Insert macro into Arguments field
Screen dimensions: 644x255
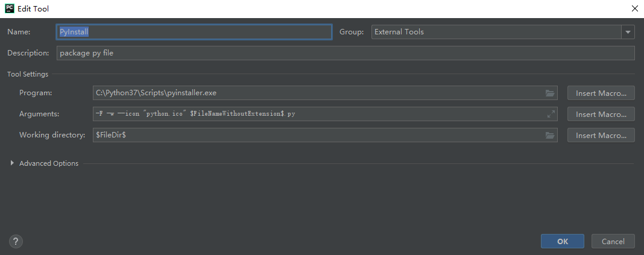click(601, 114)
